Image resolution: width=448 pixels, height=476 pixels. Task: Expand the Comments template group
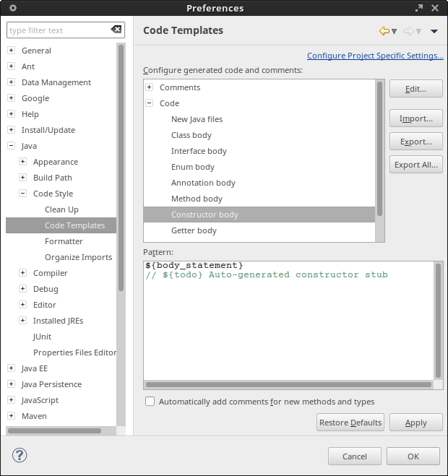[149, 87]
